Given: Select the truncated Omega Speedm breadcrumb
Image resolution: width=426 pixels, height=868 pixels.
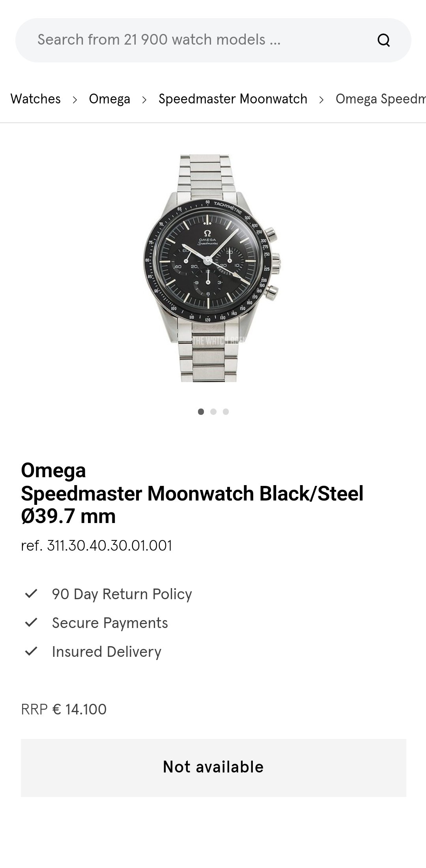Looking at the screenshot, I should click(380, 99).
